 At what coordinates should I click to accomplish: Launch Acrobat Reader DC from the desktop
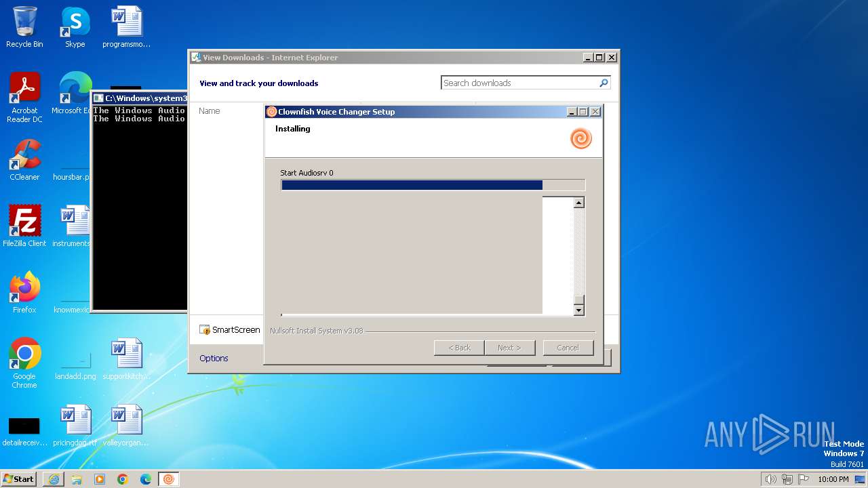[x=24, y=98]
